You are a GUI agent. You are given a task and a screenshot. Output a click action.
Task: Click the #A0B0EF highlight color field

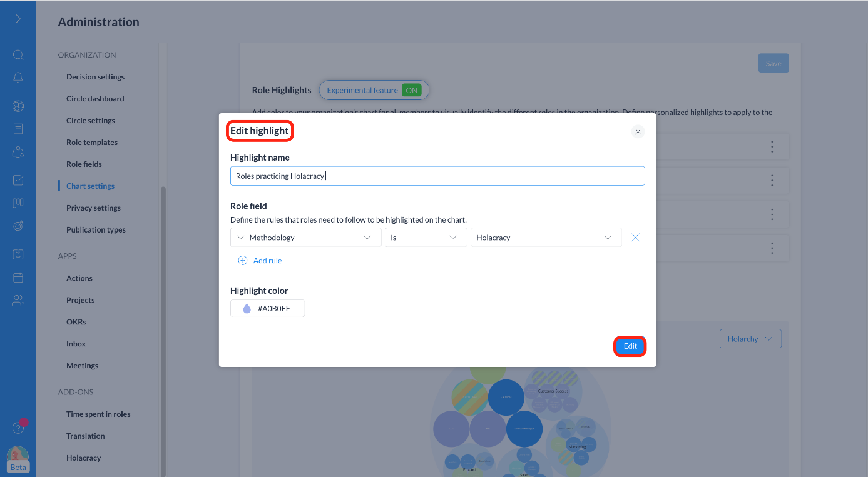267,308
